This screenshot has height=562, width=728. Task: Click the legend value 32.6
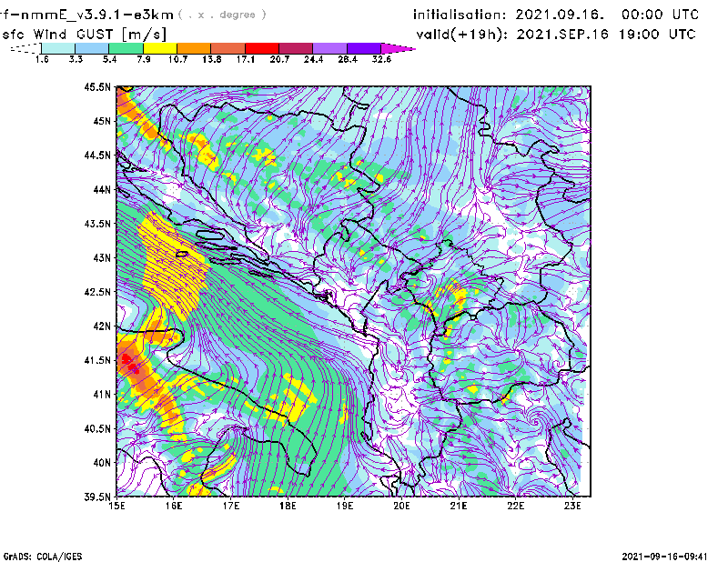[x=381, y=59]
